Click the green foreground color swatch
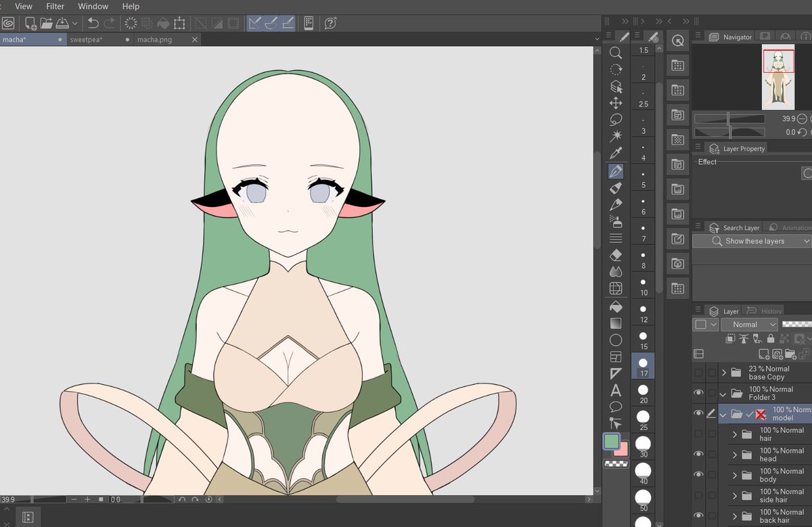Screen dimensions: 812x527 [612, 442]
